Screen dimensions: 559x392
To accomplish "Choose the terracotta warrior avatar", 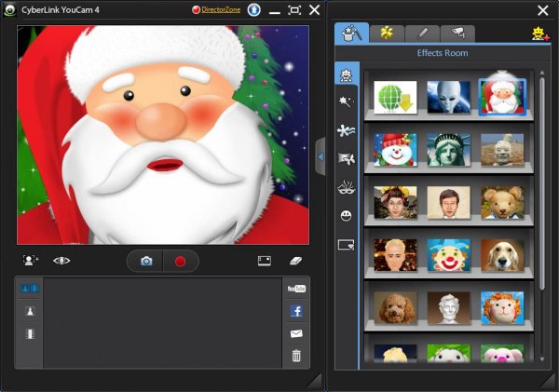I will pyautogui.click(x=502, y=150).
